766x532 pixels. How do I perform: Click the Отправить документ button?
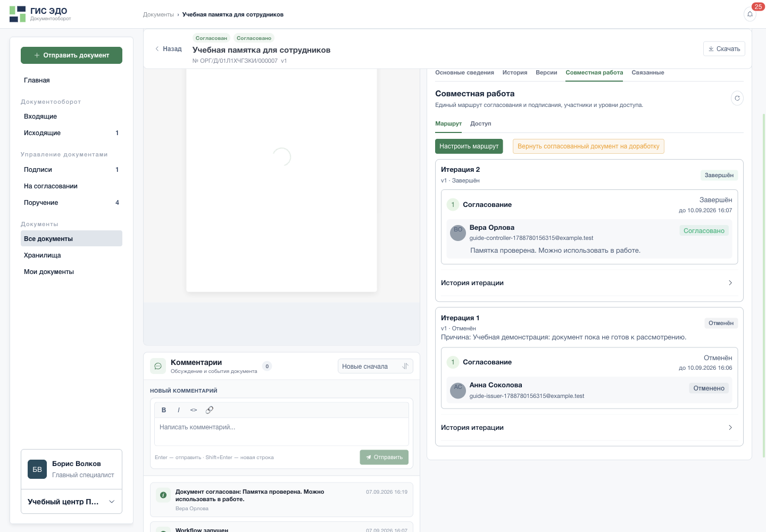pos(71,55)
